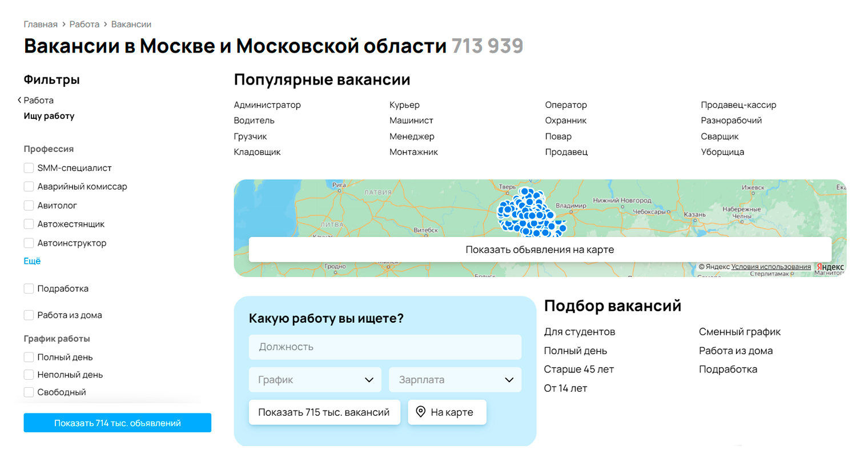The width and height of the screenshot is (868, 462).
Task: Open Сменный график selection link
Action: pos(740,332)
